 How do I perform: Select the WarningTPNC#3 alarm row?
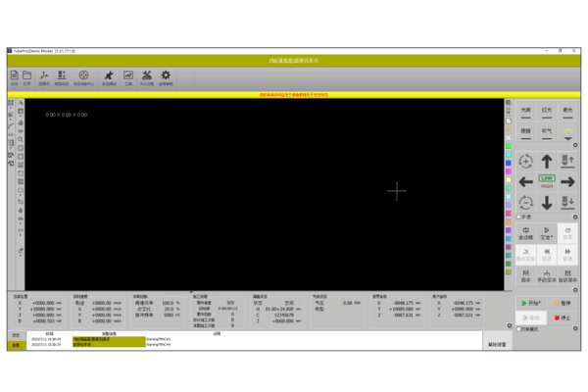pyautogui.click(x=255, y=339)
